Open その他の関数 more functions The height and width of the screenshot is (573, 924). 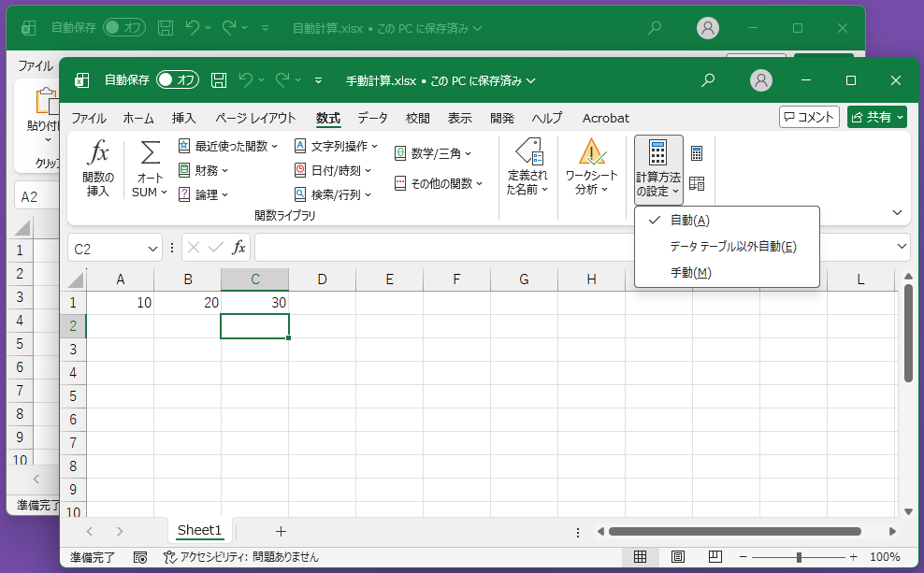tap(439, 184)
